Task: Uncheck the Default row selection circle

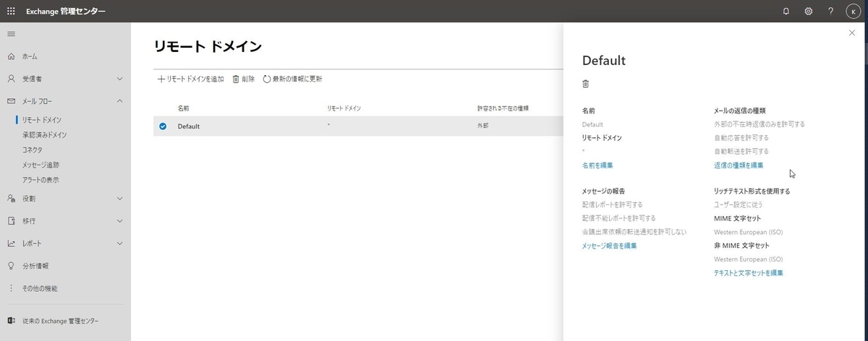Action: pos(163,126)
